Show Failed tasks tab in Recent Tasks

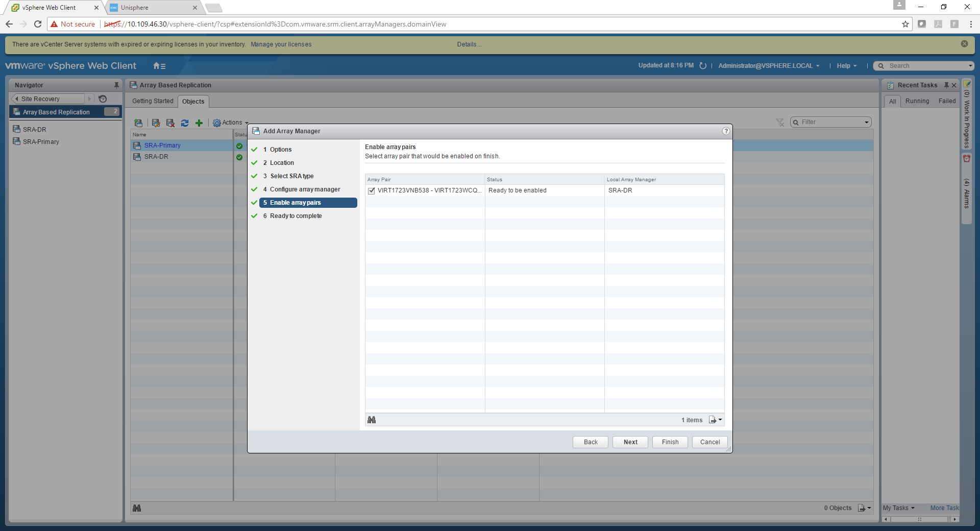click(x=947, y=101)
